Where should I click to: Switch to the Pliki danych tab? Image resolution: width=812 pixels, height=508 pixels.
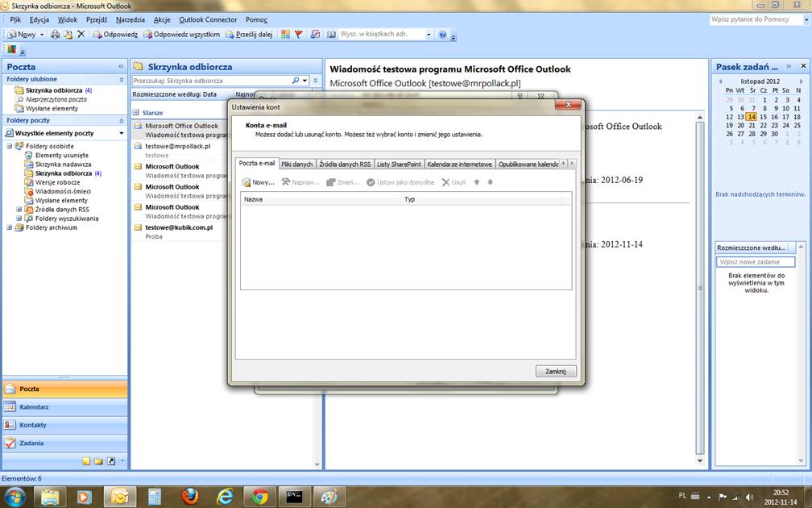click(296, 164)
